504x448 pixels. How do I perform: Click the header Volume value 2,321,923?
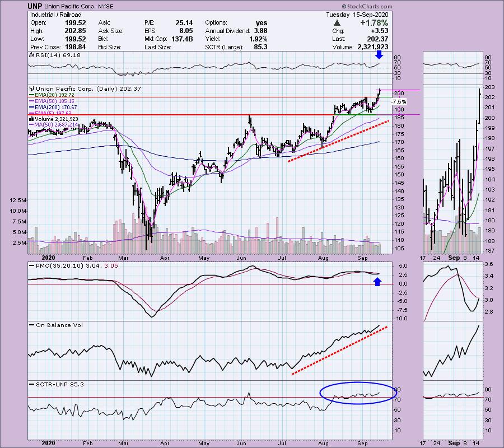(x=372, y=47)
